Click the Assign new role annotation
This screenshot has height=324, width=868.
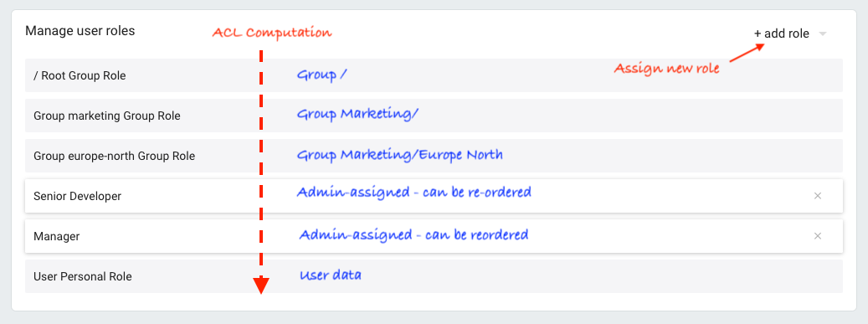tap(666, 69)
